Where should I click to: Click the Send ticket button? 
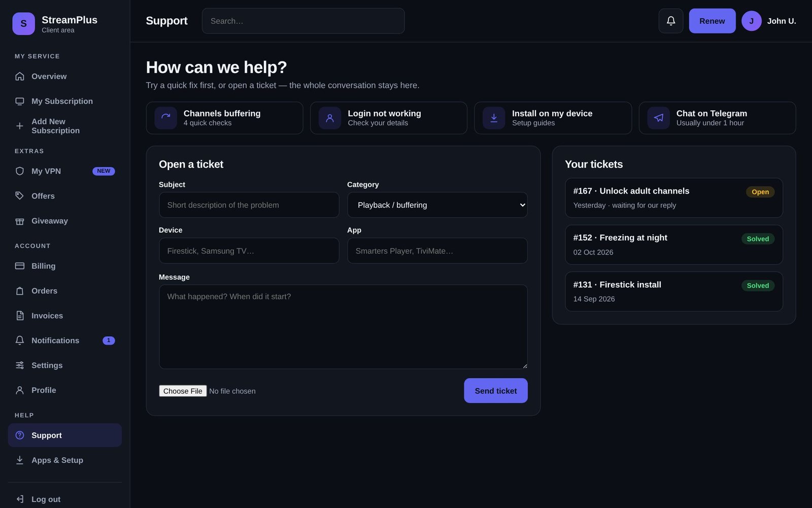(495, 391)
